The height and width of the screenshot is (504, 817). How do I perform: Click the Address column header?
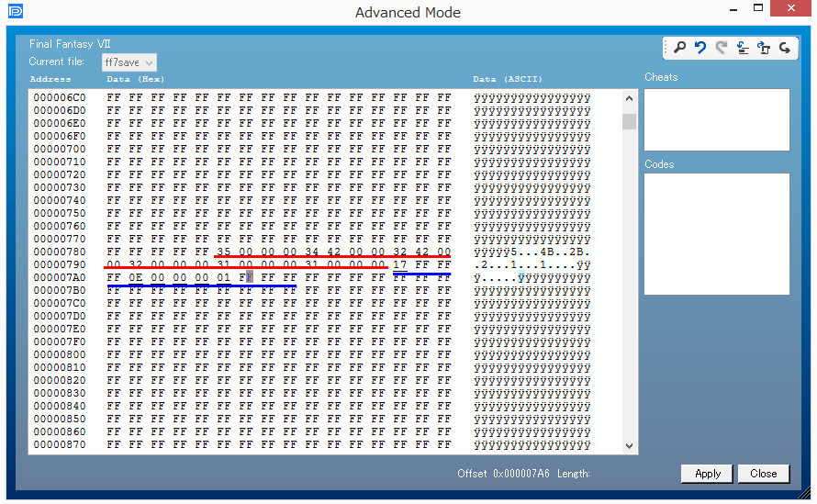coord(50,79)
